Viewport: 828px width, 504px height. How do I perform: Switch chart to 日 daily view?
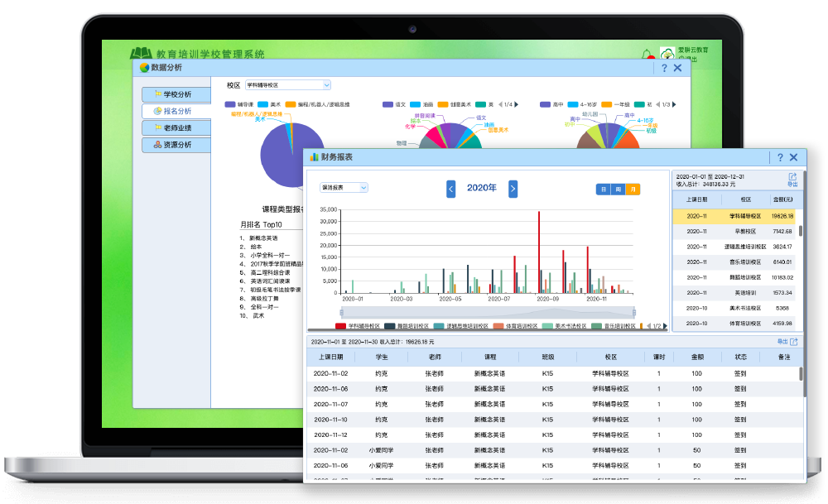coord(602,189)
